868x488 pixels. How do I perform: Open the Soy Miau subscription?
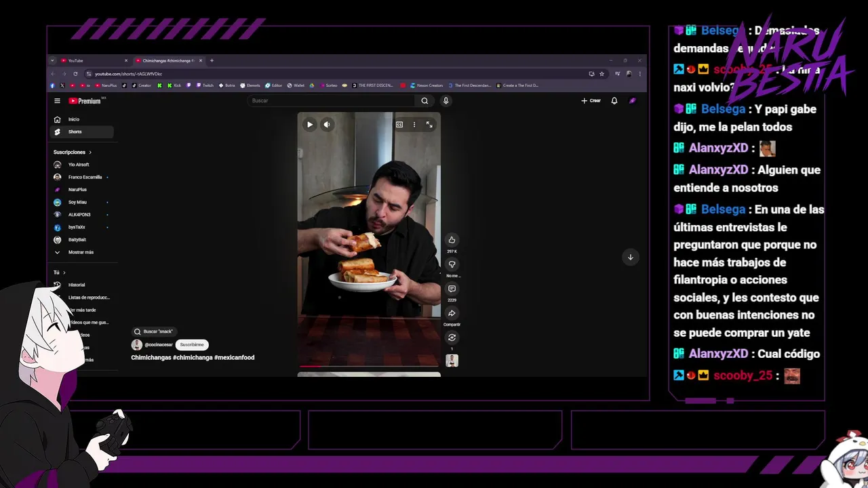pos(82,202)
